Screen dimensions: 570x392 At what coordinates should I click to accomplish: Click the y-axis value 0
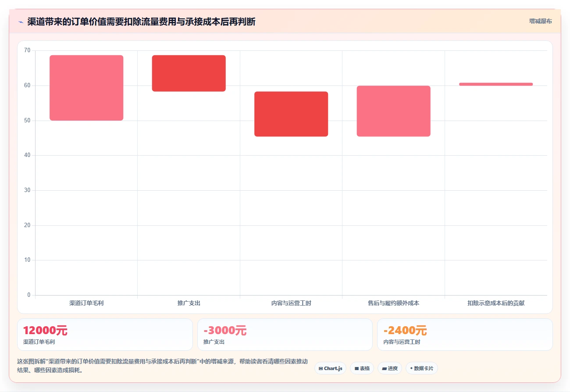pyautogui.click(x=29, y=295)
